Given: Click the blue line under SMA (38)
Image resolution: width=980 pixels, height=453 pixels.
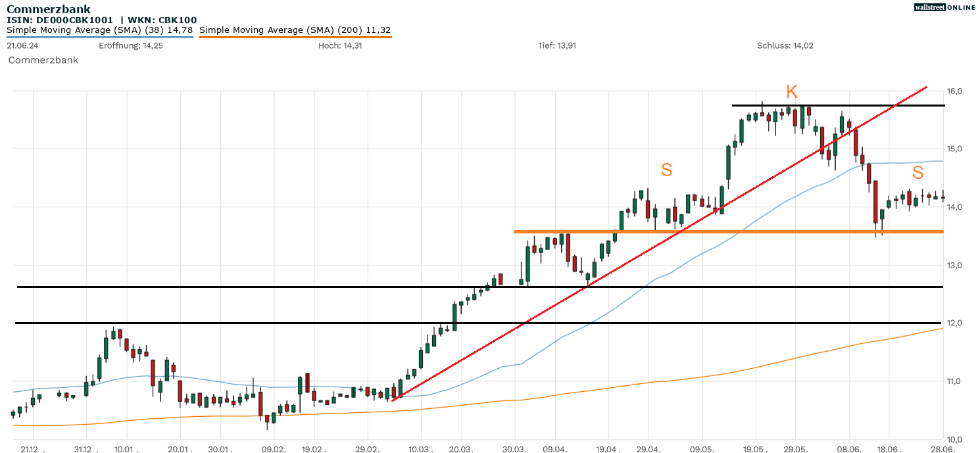Looking at the screenshot, I should coord(99,37).
